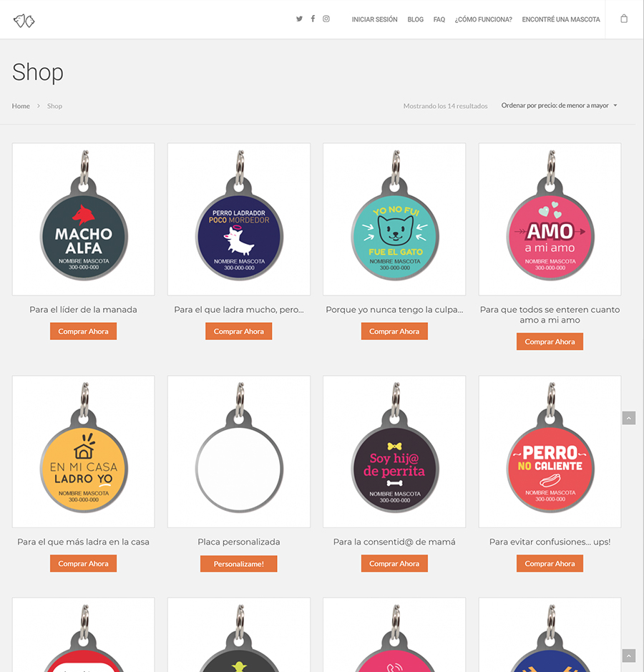The image size is (644, 672).
Task: Open the Twitter social icon
Action: point(299,19)
